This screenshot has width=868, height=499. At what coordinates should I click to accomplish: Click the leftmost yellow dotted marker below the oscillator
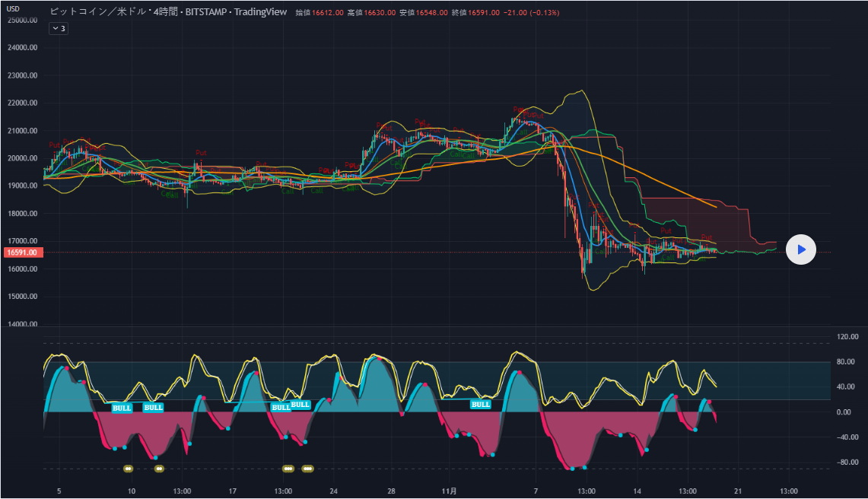click(129, 469)
